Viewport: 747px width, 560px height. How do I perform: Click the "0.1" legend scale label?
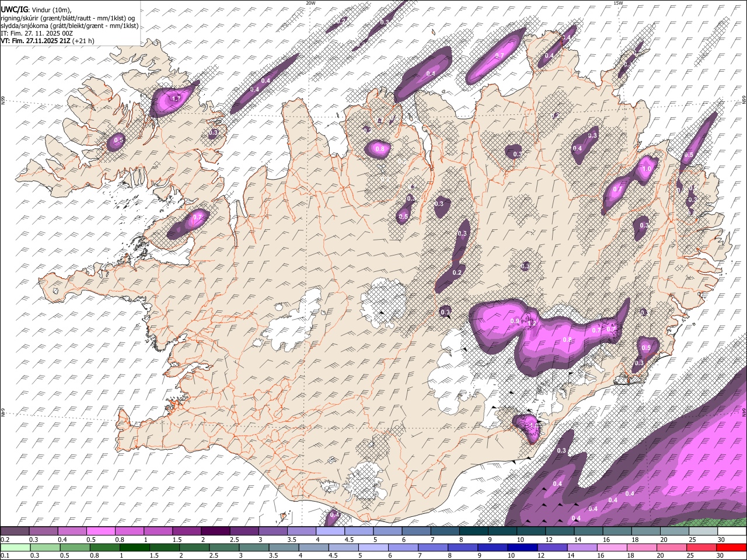[x=4, y=555]
